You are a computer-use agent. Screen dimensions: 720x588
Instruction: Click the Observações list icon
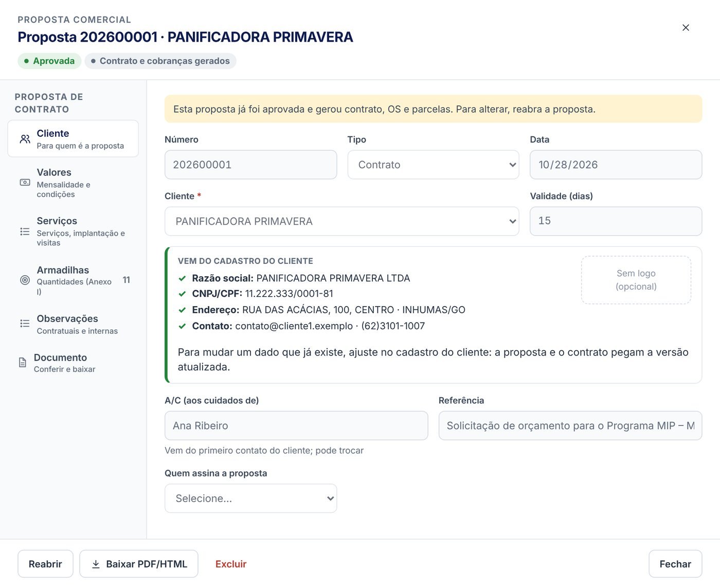tap(25, 323)
